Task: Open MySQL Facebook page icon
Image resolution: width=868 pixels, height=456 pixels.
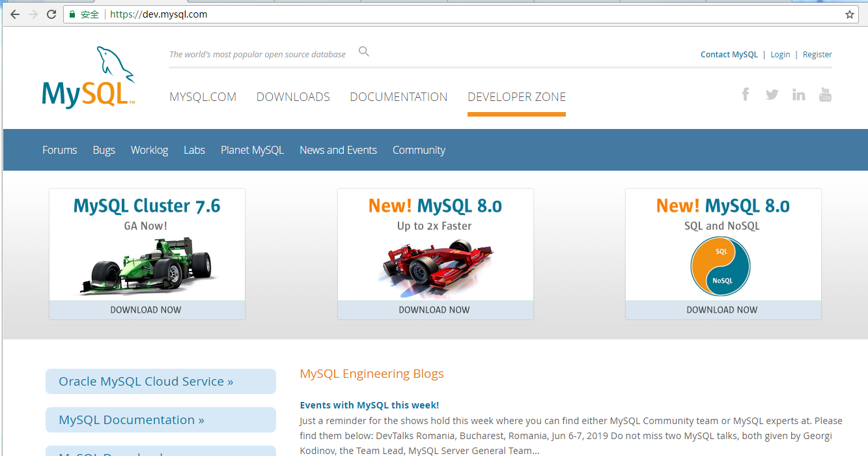Action: 746,94
